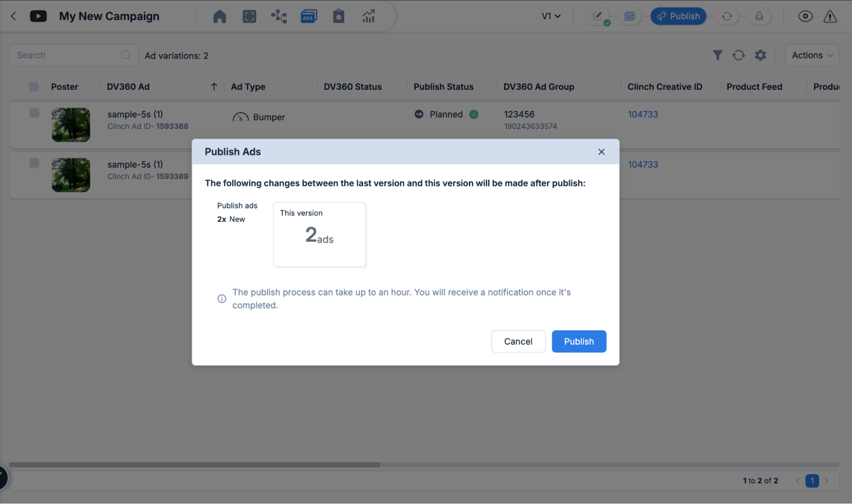Click the Poster column header
The image size is (852, 504).
(64, 87)
